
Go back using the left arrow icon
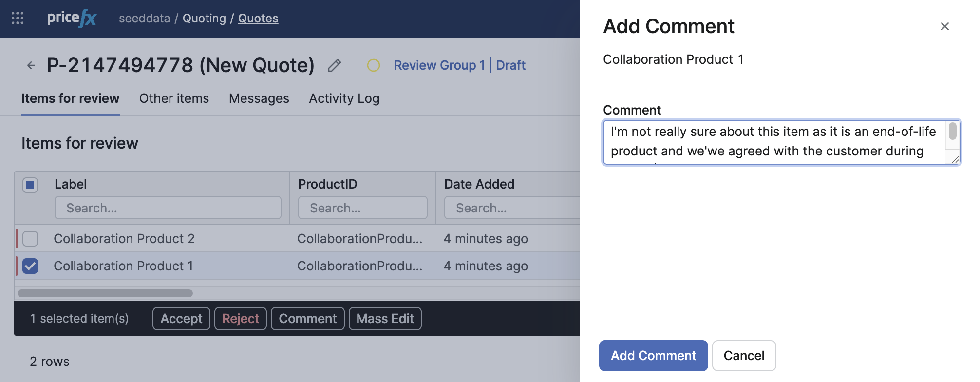click(x=31, y=65)
